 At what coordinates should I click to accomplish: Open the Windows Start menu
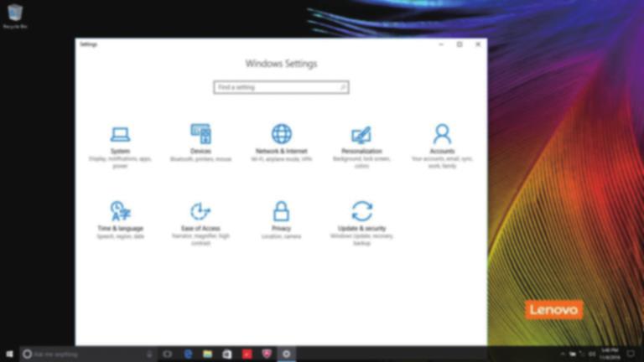[x=9, y=354]
